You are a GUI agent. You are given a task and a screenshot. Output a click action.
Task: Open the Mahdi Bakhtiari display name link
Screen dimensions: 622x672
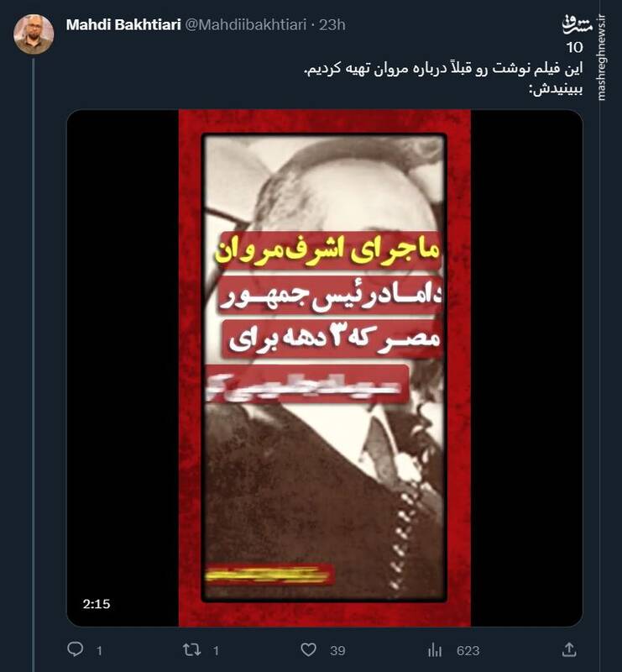(123, 25)
